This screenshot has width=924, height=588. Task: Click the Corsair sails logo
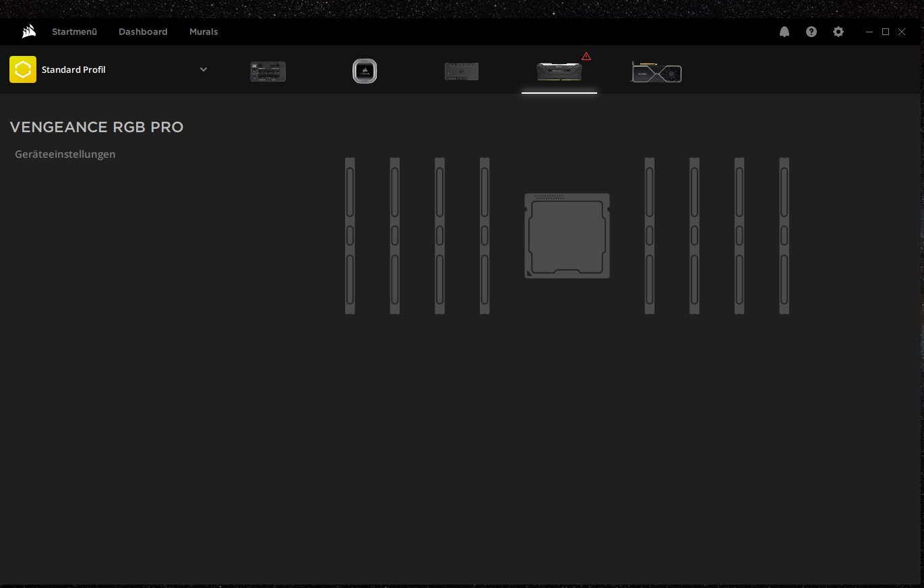pos(28,32)
